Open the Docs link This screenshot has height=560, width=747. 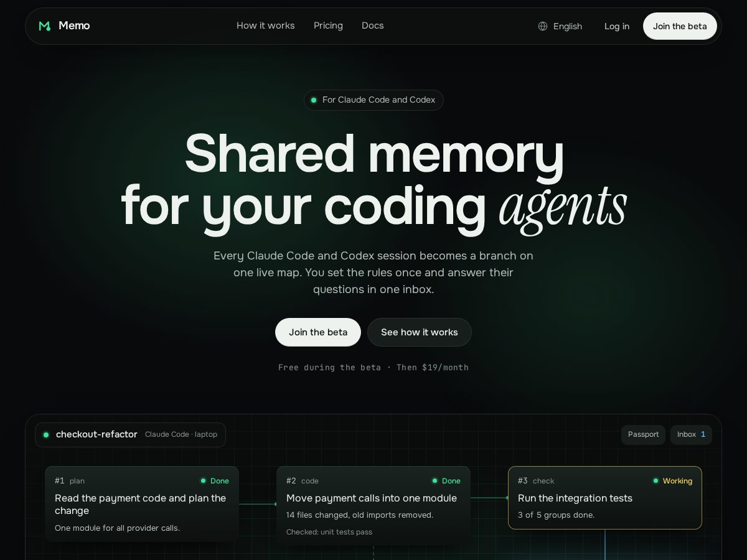pos(373,26)
